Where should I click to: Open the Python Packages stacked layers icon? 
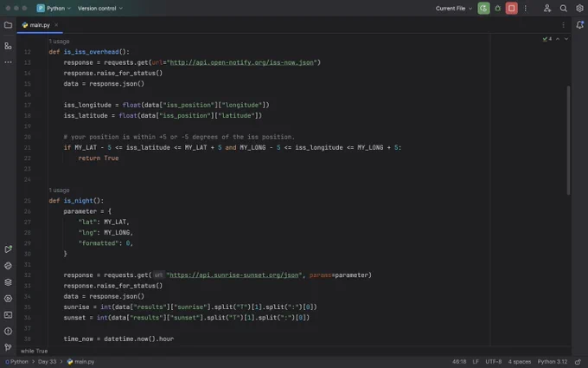click(8, 282)
